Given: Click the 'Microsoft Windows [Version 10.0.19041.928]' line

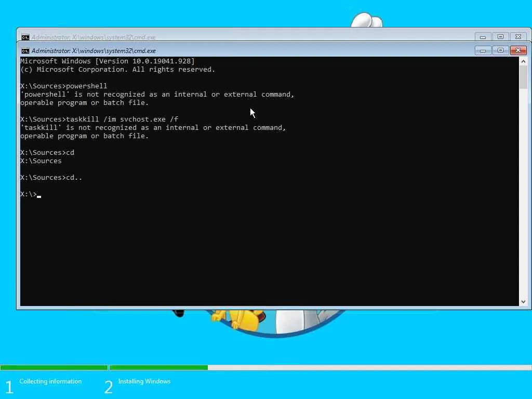Looking at the screenshot, I should tap(108, 61).
